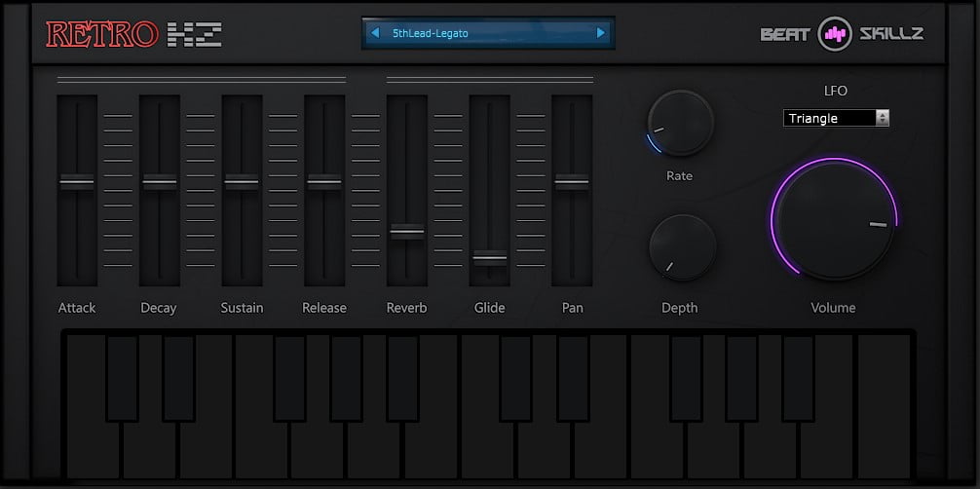Click the large Volume knob
This screenshot has width=980, height=489.
click(x=835, y=219)
